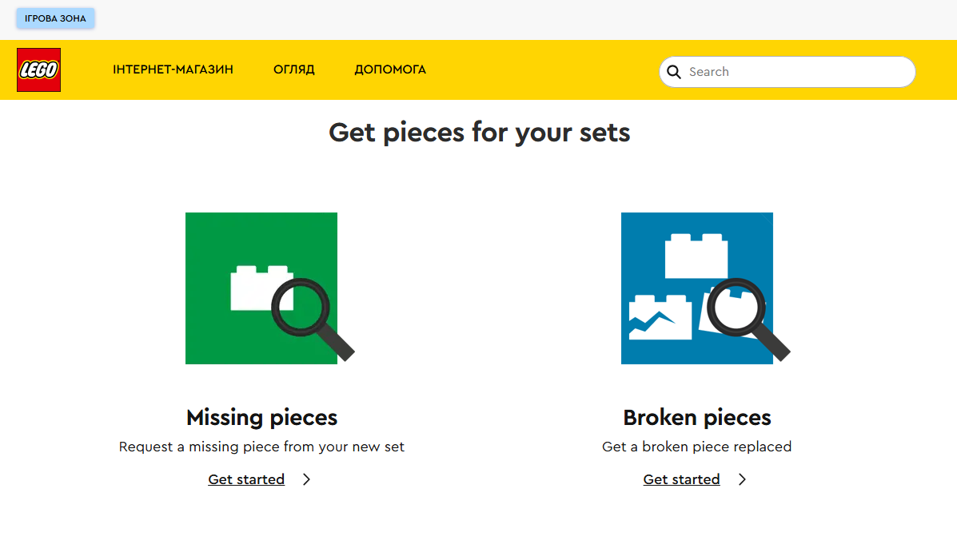Click the white brick in the green illustration

[x=249, y=289]
